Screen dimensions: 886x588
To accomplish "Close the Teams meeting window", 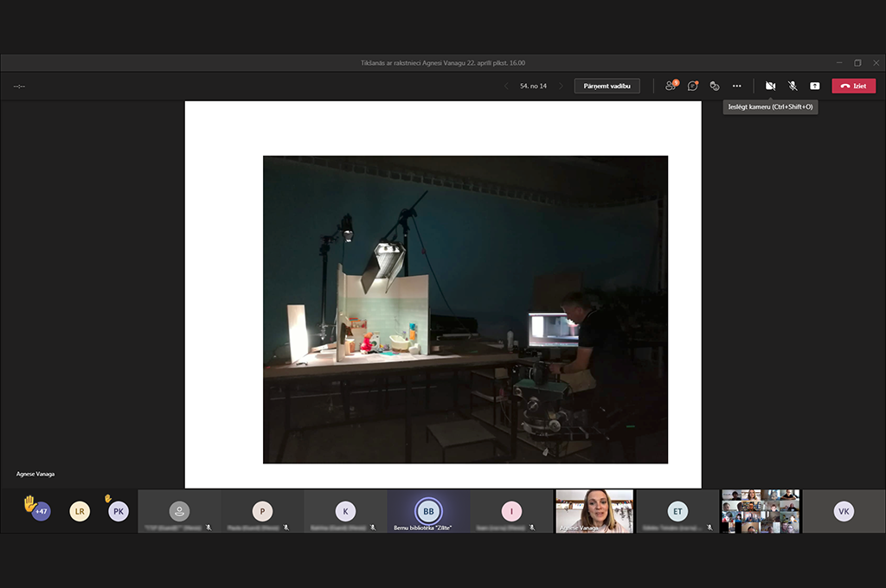I will pos(876,63).
